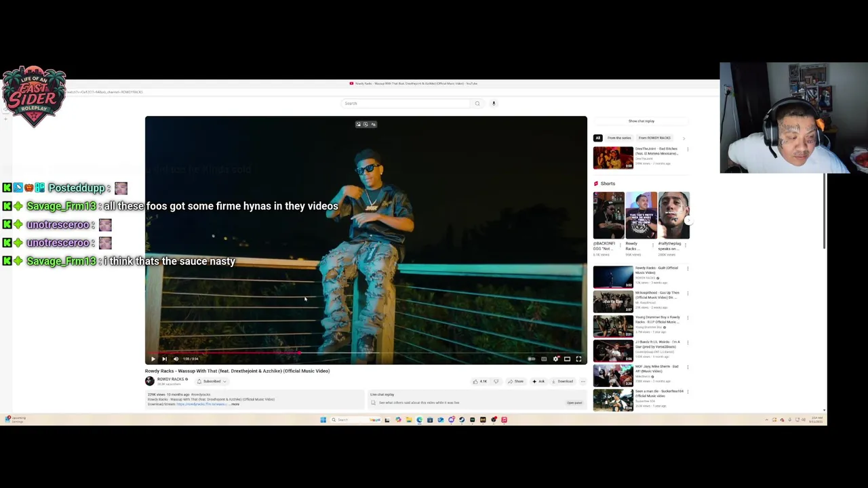The image size is (868, 488).
Task: Click the Share button
Action: [x=516, y=381]
